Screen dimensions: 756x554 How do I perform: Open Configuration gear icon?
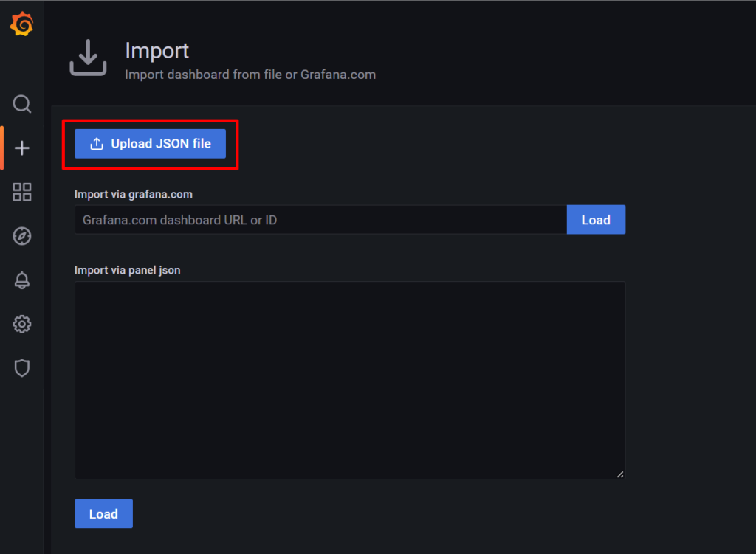pyautogui.click(x=22, y=324)
